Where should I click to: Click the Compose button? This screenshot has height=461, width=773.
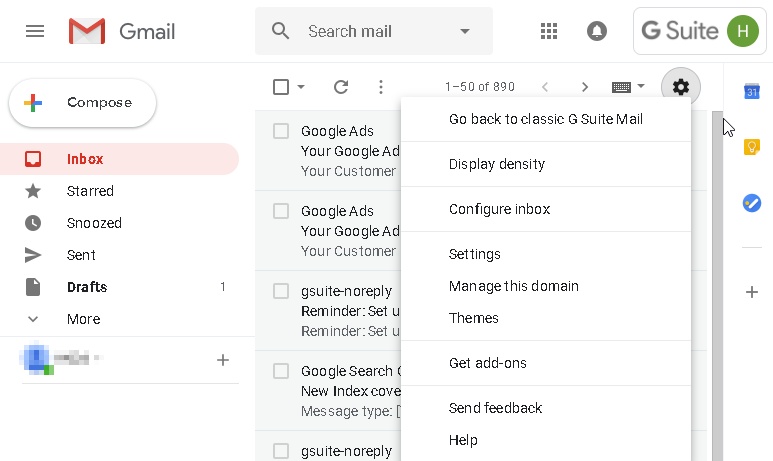(82, 103)
